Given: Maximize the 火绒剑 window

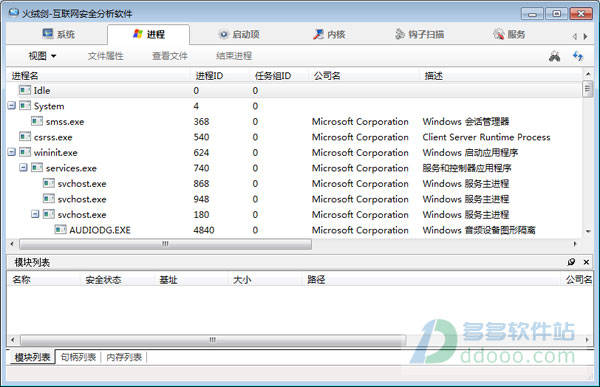Looking at the screenshot, I should 556,14.
